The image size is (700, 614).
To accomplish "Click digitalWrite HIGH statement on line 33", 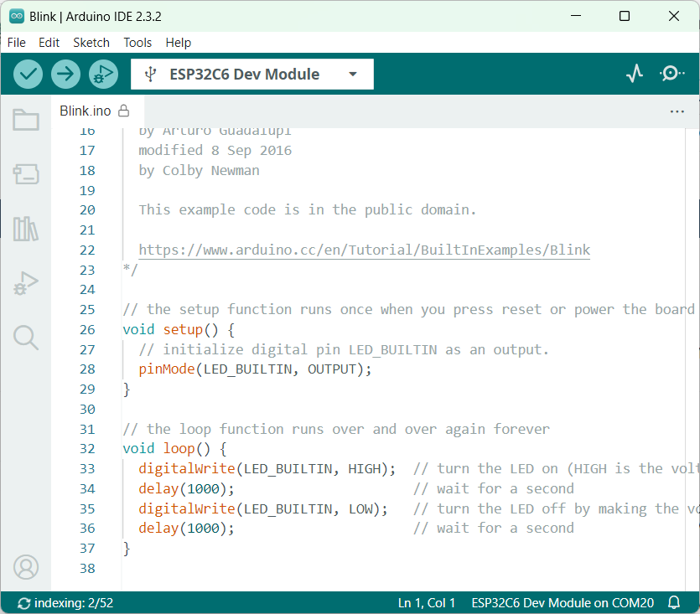I will 267,468.
